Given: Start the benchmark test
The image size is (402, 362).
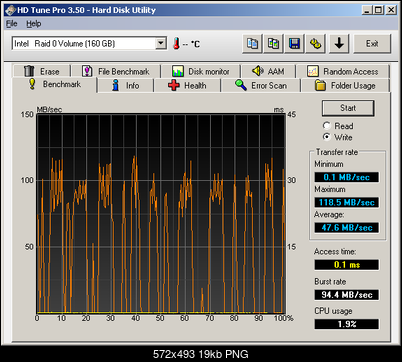Looking at the screenshot, I should tap(348, 108).
